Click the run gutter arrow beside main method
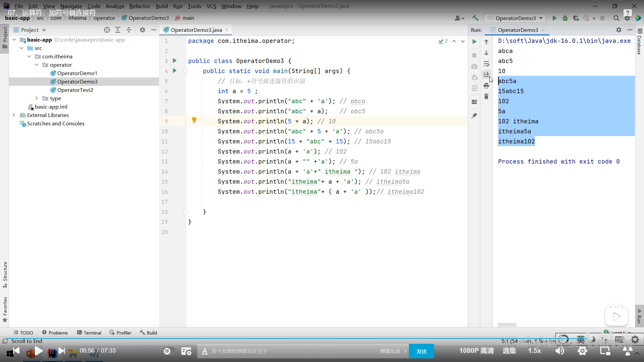This screenshot has height=362, width=644. tap(174, 71)
